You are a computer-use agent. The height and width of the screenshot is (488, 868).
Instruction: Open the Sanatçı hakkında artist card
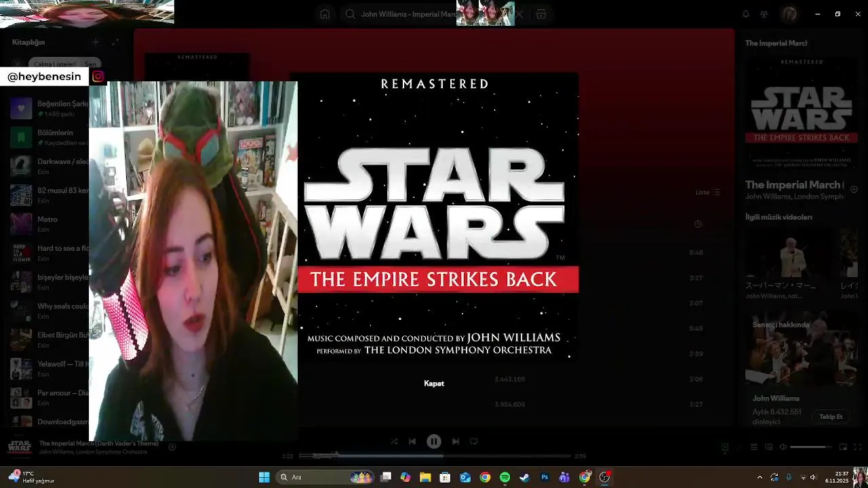click(x=802, y=369)
